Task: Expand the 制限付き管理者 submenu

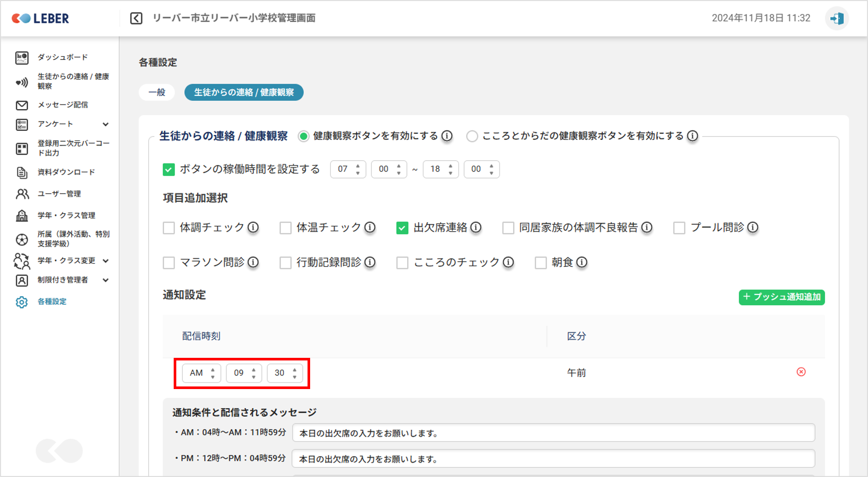Action: 105,280
